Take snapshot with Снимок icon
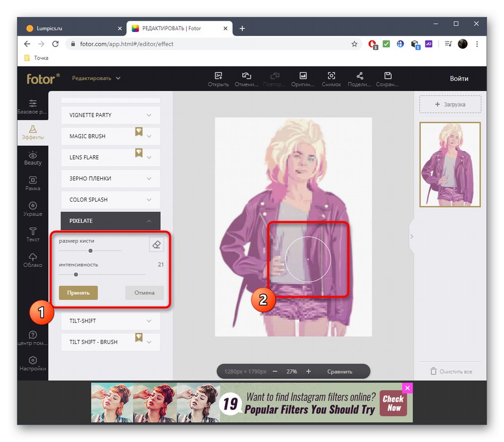The height and width of the screenshot is (442, 504). [x=331, y=80]
